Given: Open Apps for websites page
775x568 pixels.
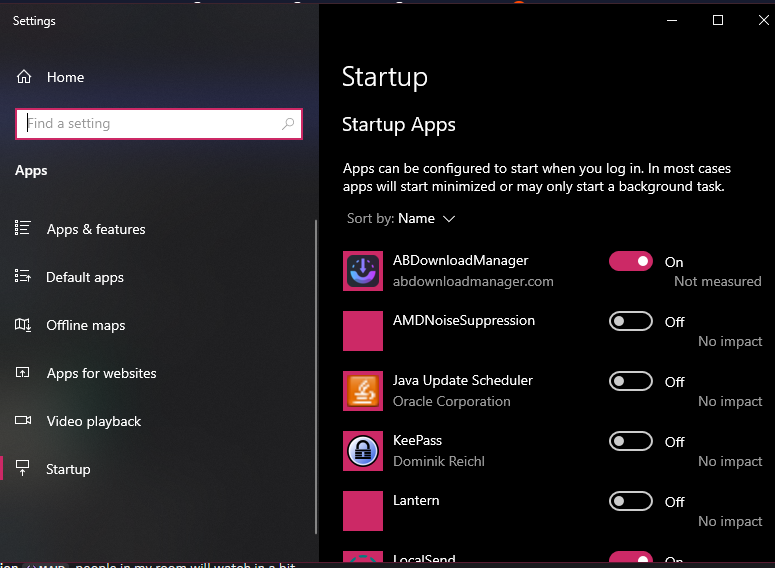Looking at the screenshot, I should point(101,373).
